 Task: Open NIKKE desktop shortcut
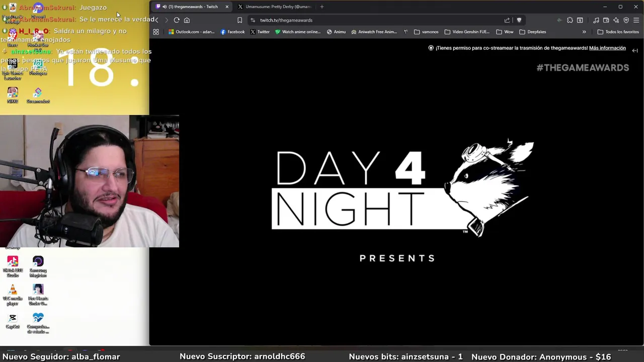(13, 95)
